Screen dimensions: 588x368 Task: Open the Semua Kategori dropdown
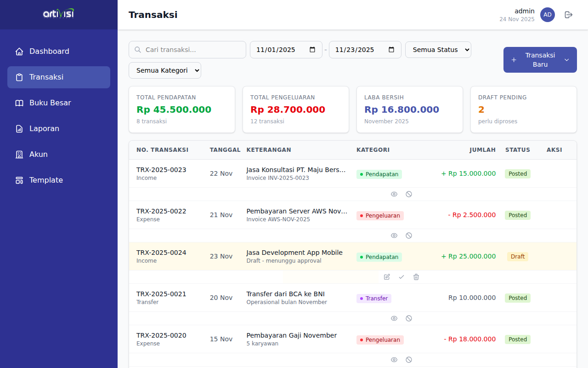164,70
